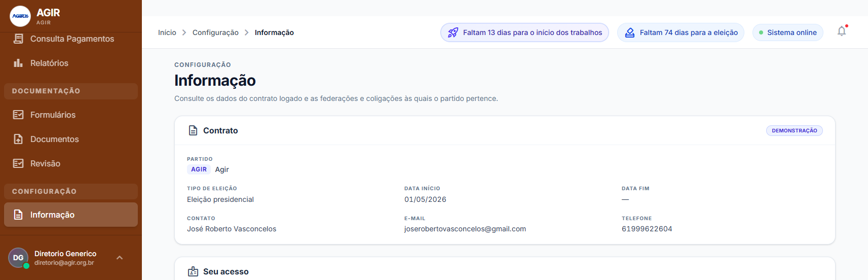Click the AGIR party badge
Viewport: 868px width, 280px height.
pos(199,169)
